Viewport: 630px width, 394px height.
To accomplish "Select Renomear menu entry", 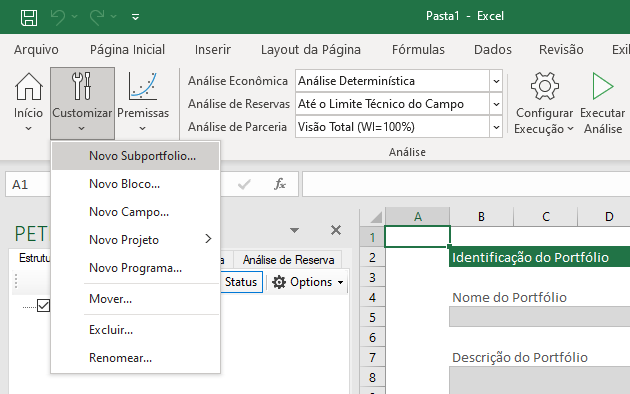I will point(135,358).
